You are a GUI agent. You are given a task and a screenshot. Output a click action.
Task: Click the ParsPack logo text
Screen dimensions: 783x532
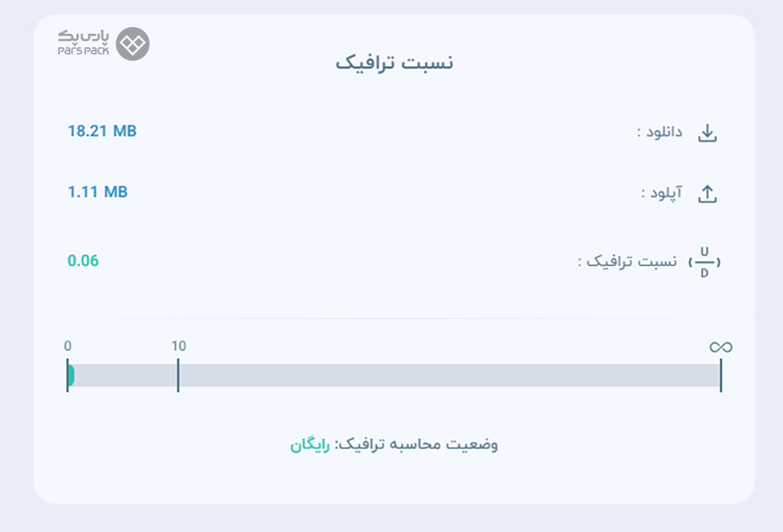coord(83,43)
